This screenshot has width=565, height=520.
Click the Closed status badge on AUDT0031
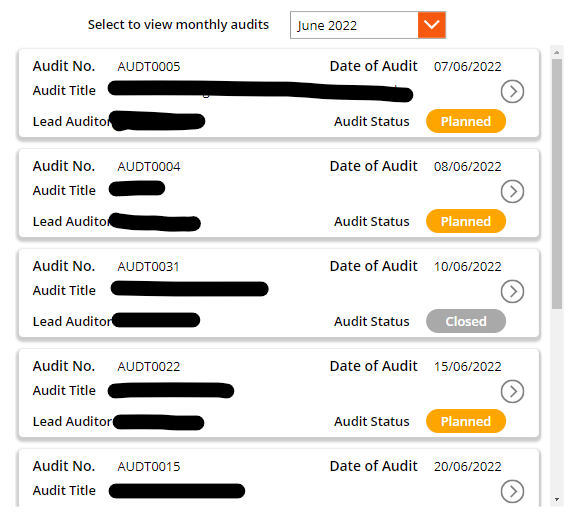(466, 321)
